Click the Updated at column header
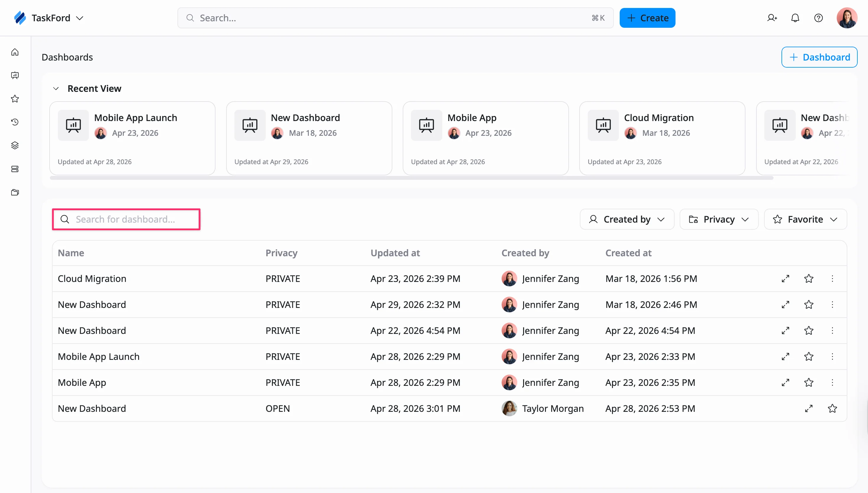Viewport: 868px width, 493px height. click(x=395, y=253)
